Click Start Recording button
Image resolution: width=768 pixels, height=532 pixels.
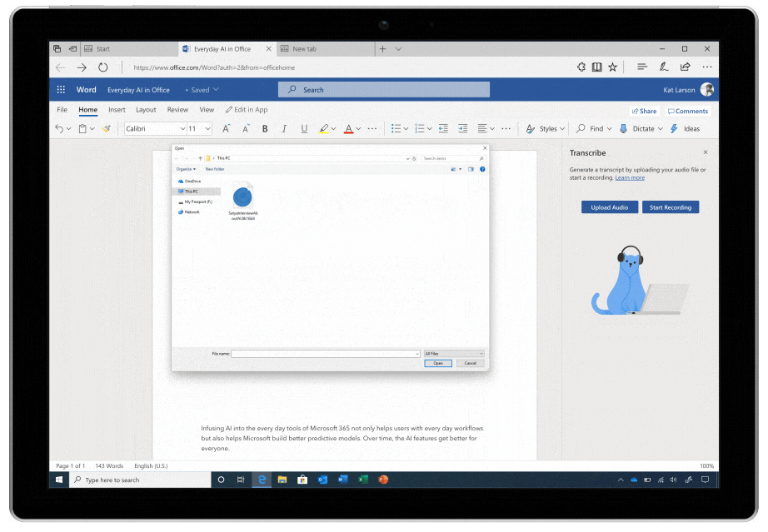pos(671,207)
